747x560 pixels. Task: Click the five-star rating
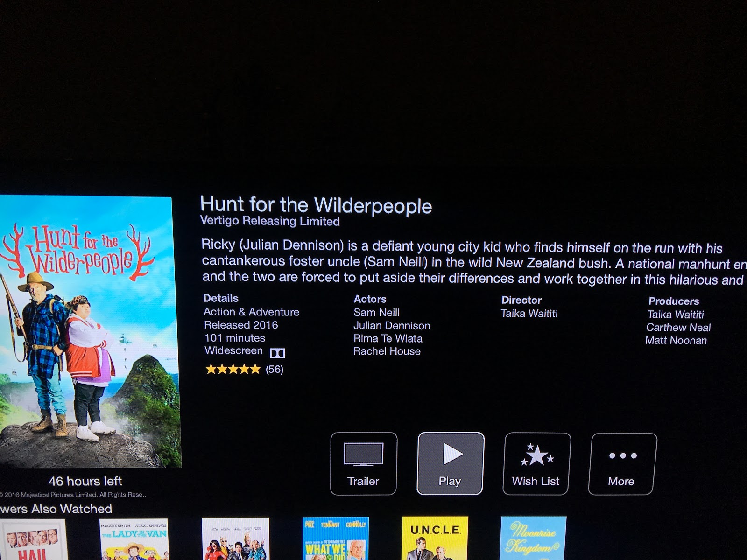233,370
